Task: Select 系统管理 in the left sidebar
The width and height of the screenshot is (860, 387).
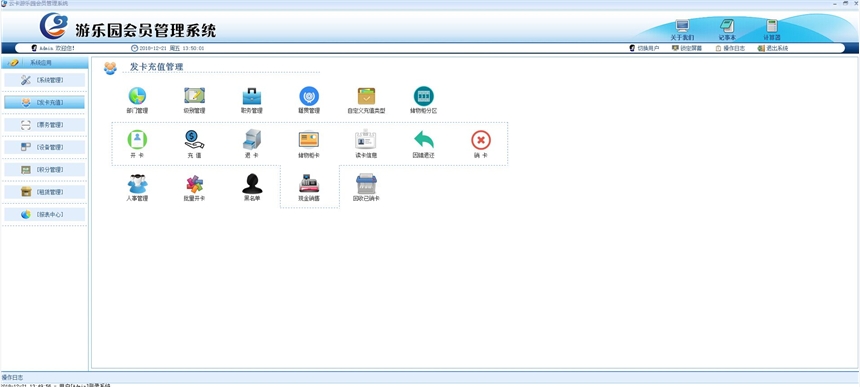Action: pos(44,80)
